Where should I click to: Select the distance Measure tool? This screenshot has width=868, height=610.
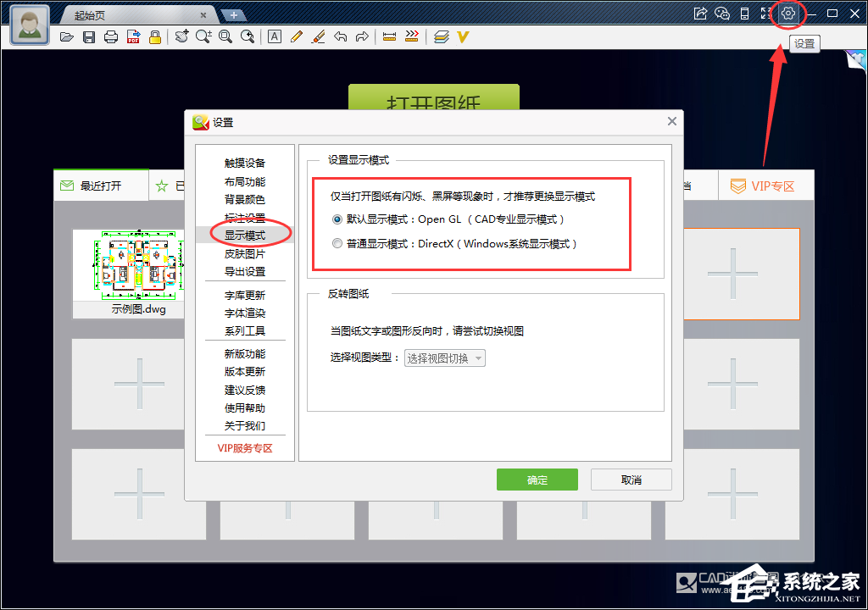(390, 36)
